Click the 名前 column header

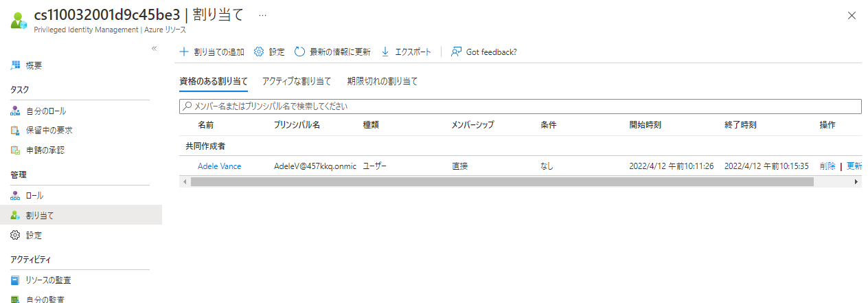pos(206,125)
